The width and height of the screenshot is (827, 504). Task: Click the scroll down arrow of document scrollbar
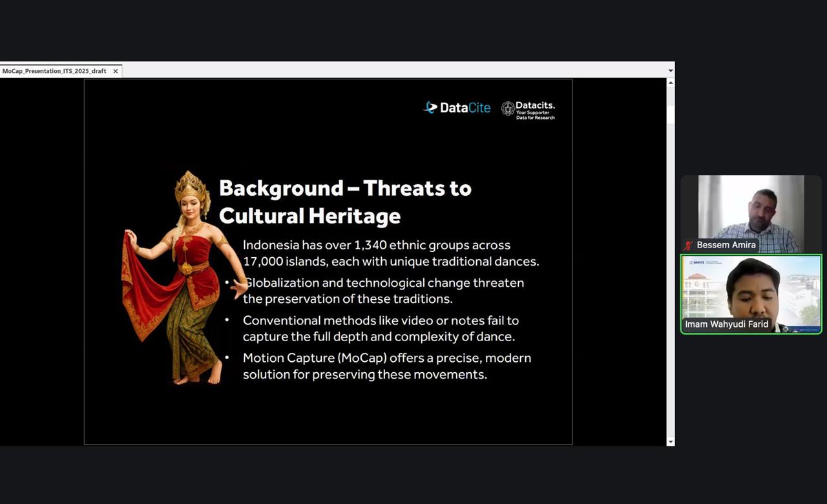click(670, 442)
